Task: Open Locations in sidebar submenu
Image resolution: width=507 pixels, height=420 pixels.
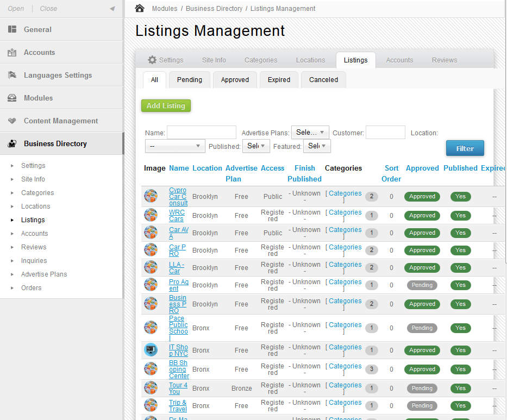Action: pos(35,206)
